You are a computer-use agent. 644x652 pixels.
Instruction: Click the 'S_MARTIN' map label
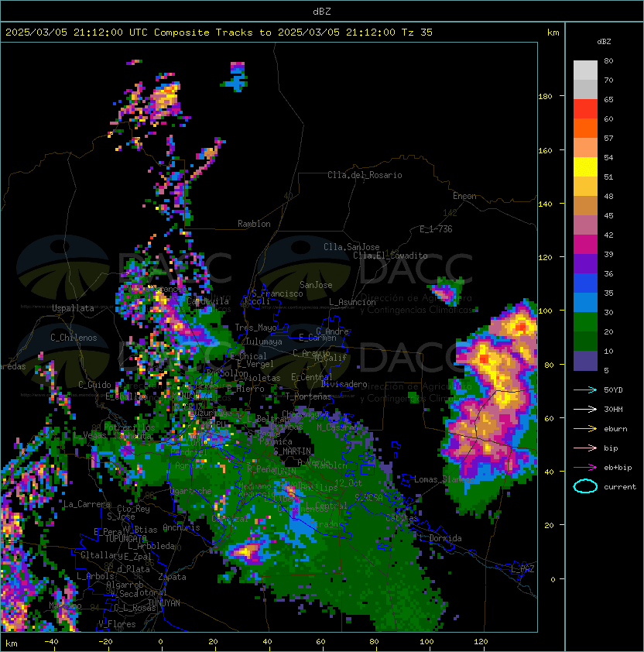[x=293, y=451]
